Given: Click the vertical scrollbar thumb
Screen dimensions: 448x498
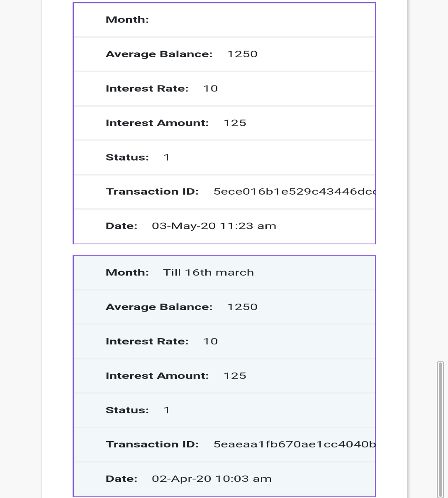Looking at the screenshot, I should 441,429.
